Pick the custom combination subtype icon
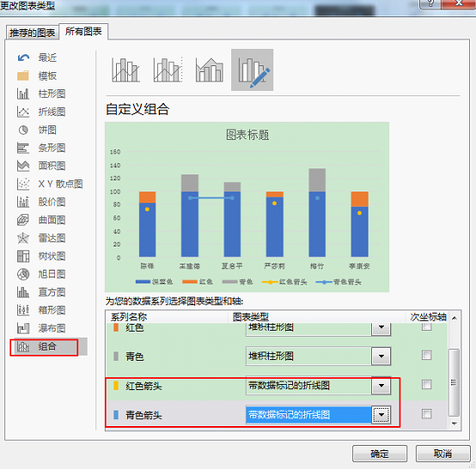476x469 pixels. (252, 70)
